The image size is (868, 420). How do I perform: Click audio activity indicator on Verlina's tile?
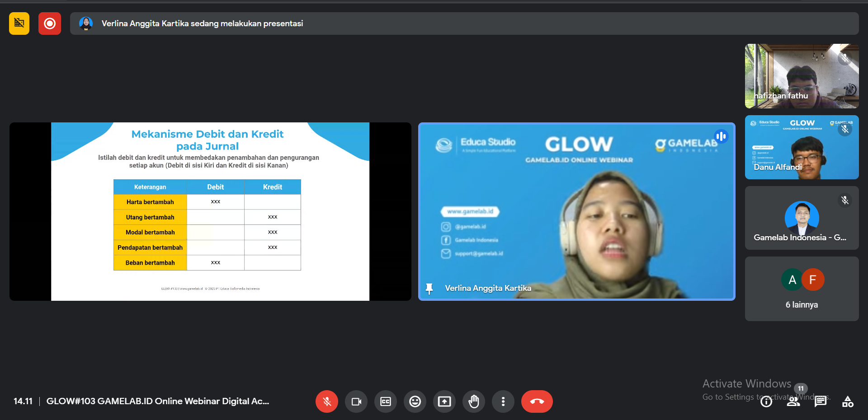[721, 136]
